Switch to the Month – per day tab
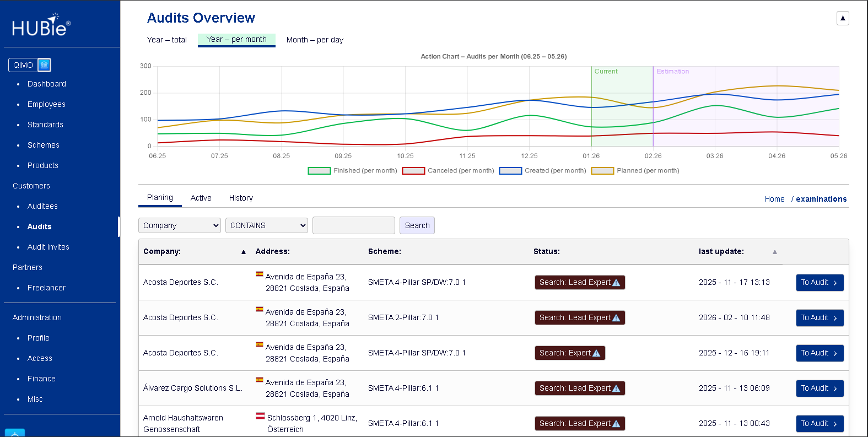The height and width of the screenshot is (437, 868). tap(315, 40)
